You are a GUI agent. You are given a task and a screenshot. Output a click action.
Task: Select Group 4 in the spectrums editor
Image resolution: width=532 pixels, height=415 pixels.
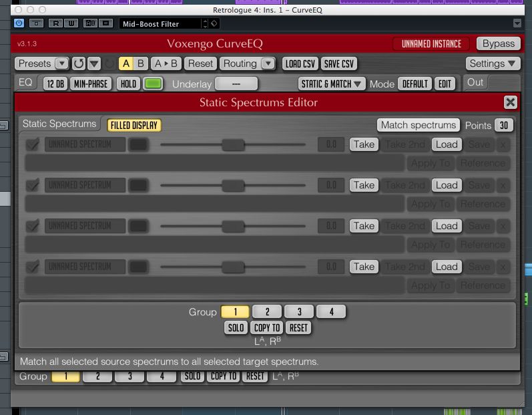[331, 311]
